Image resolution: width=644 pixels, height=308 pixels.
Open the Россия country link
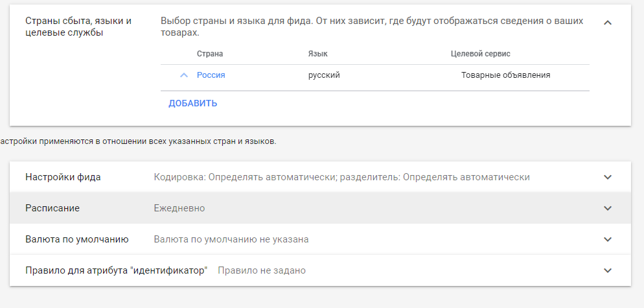pos(211,75)
